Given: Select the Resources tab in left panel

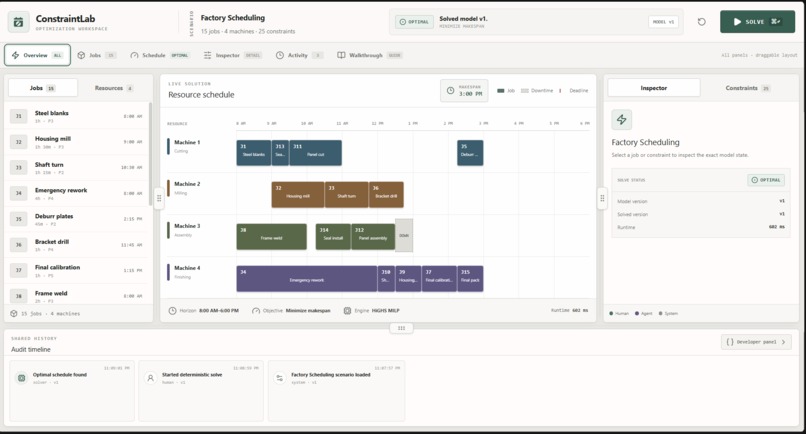Looking at the screenshot, I should (x=114, y=88).
